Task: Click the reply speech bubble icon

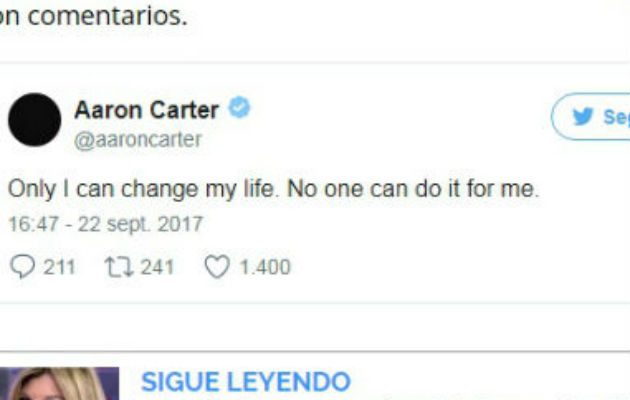Action: 22,266
